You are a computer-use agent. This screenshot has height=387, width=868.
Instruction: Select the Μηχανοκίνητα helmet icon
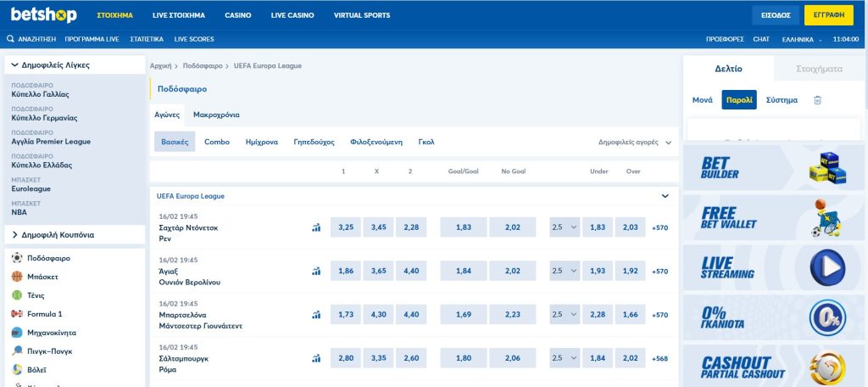(x=17, y=333)
